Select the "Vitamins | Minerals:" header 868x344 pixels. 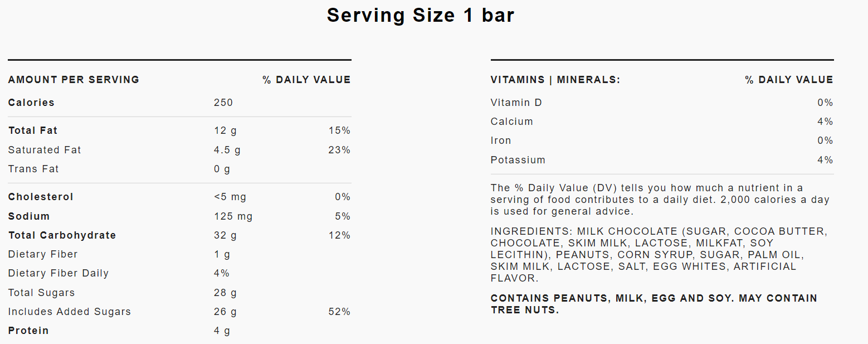[555, 80]
